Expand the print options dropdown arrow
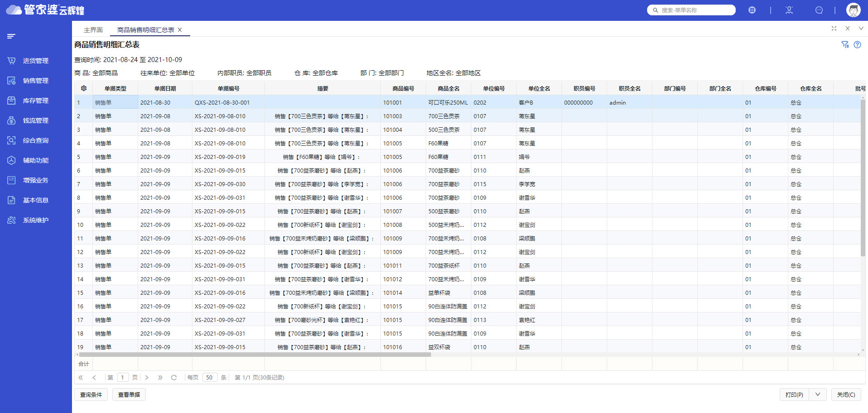The width and height of the screenshot is (868, 413). tap(818, 394)
